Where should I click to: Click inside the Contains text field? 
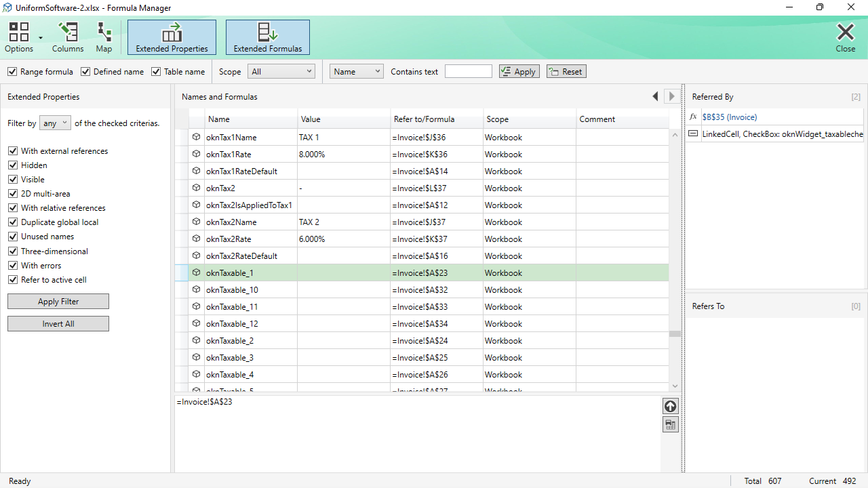pos(469,71)
